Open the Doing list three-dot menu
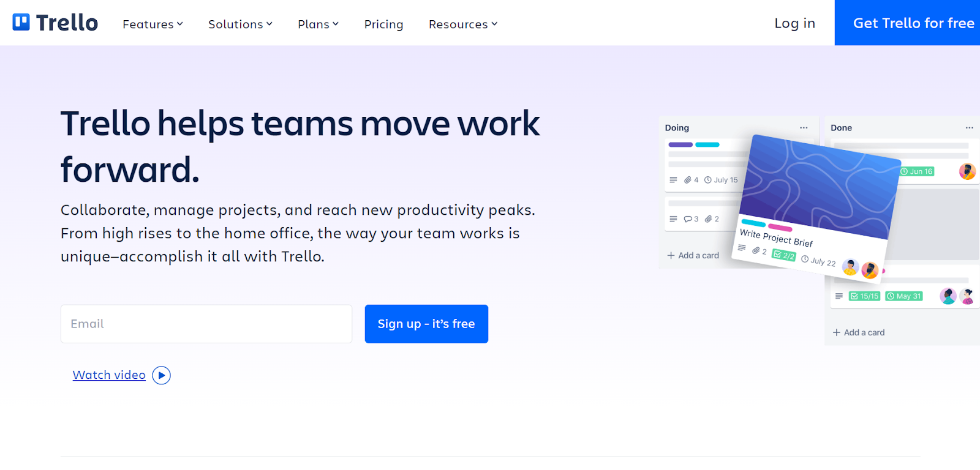Viewport: 980px width, 470px height. point(804,128)
